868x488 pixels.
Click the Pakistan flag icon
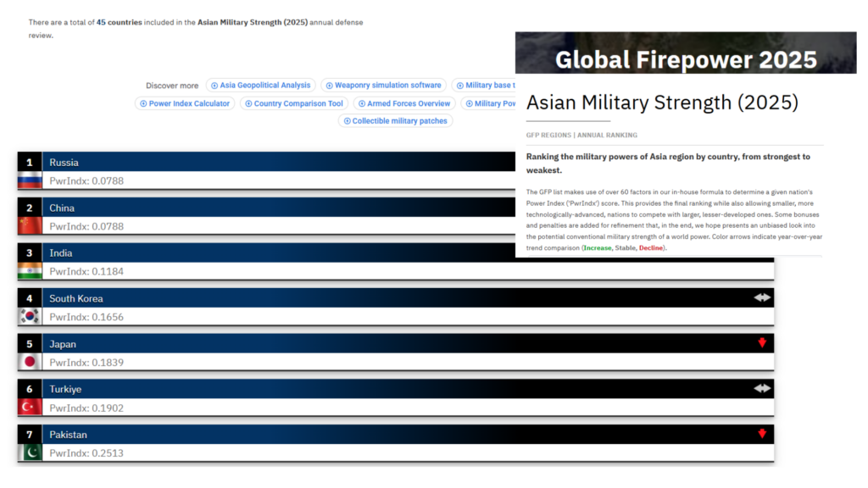30,452
